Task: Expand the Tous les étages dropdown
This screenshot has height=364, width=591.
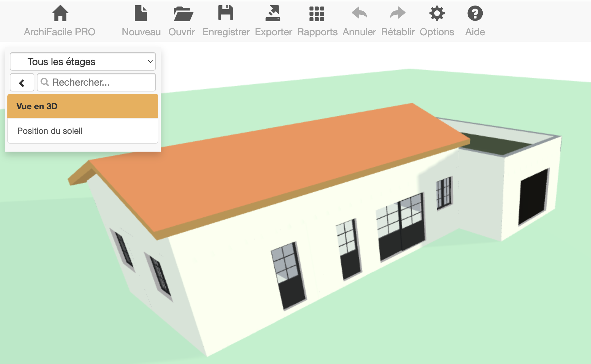Action: [82, 62]
